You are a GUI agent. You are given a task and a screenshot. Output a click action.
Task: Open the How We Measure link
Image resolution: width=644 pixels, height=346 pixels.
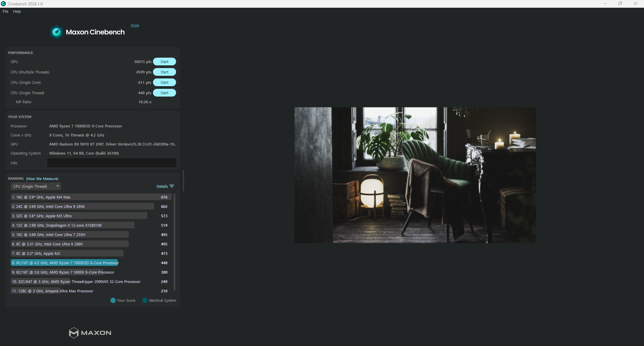42,179
